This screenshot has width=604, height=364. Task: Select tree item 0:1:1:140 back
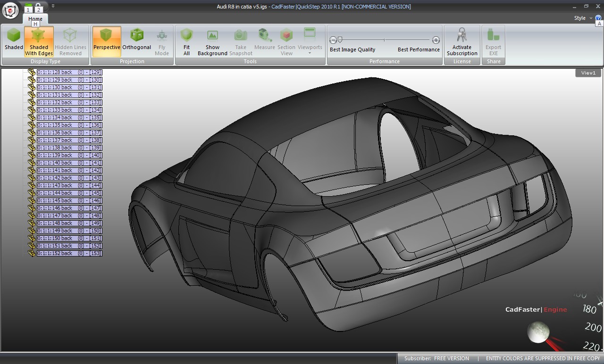pyautogui.click(x=69, y=163)
